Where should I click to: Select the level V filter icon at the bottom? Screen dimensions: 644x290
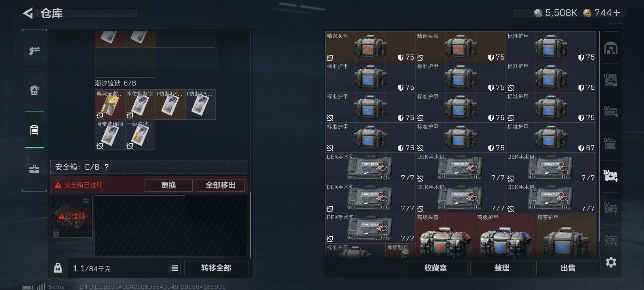tap(611, 240)
